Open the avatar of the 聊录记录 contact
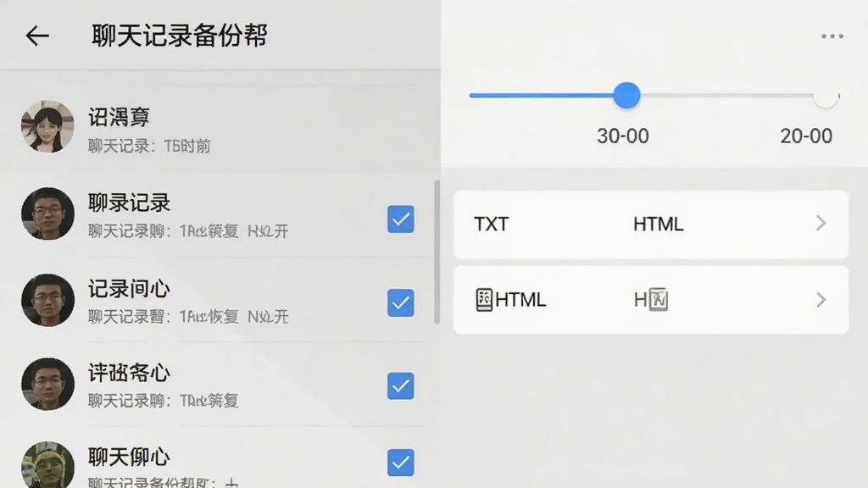The height and width of the screenshot is (488, 868). coord(47,213)
